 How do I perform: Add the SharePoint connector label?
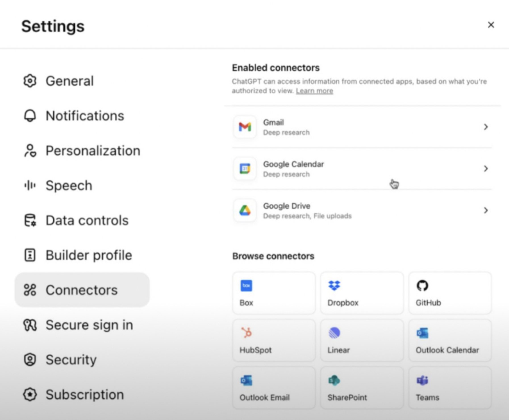pos(347,398)
